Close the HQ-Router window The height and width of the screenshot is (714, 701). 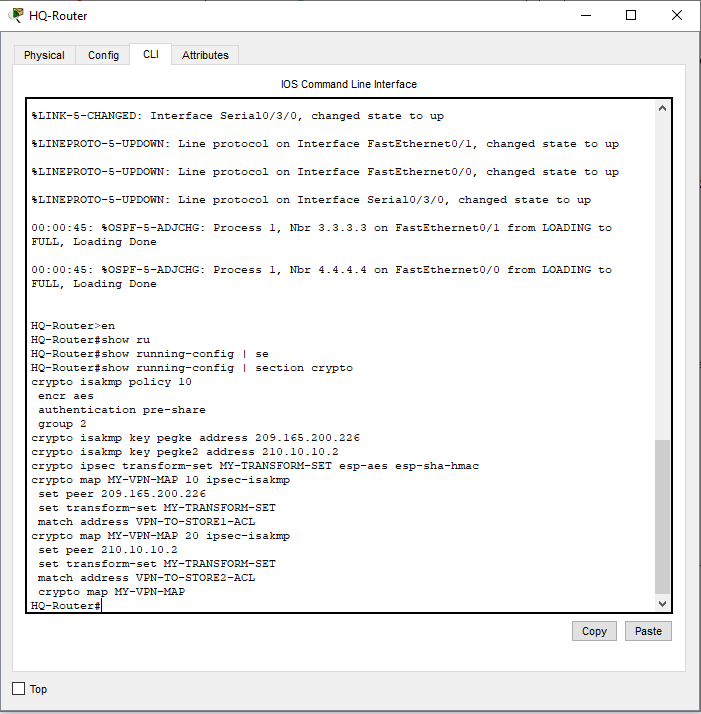click(x=677, y=15)
